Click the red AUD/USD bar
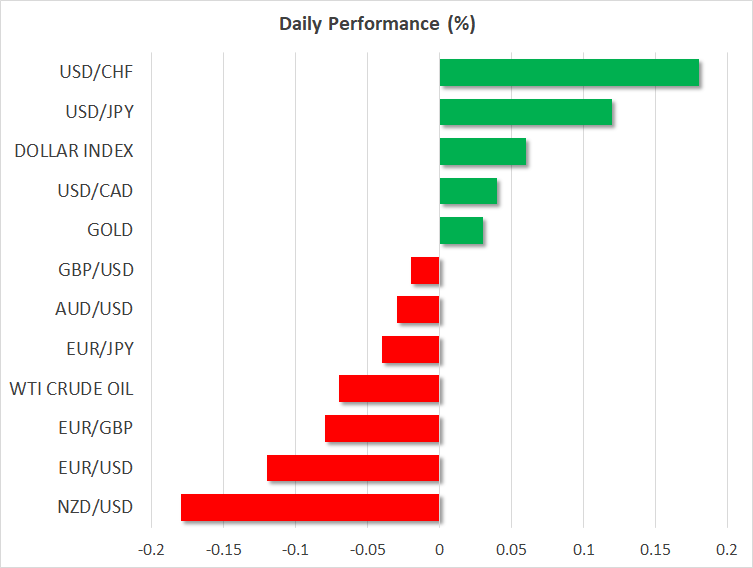This screenshot has width=753, height=568. (x=418, y=310)
